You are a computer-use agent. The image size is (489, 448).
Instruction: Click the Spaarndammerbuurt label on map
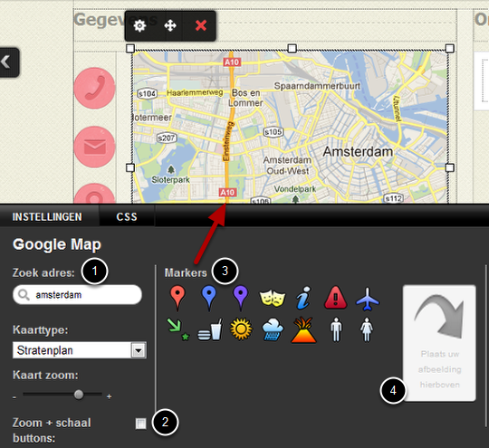317,86
